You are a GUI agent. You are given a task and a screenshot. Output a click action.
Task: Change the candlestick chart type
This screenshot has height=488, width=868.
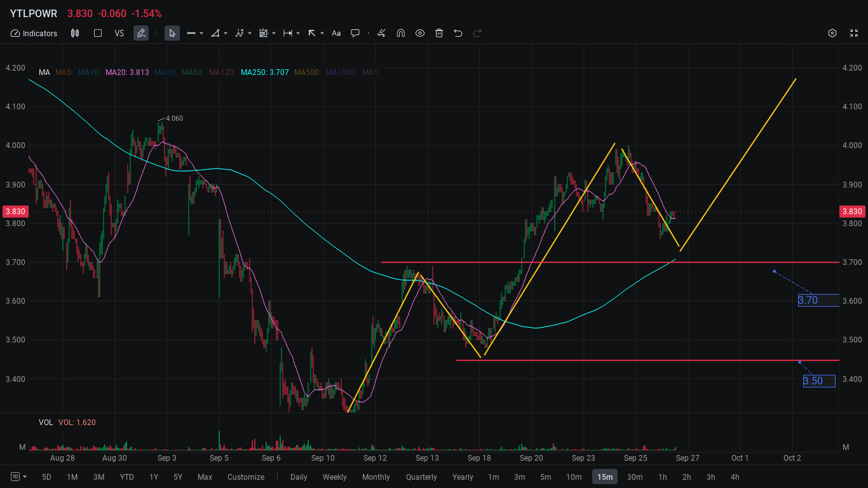tap(75, 33)
